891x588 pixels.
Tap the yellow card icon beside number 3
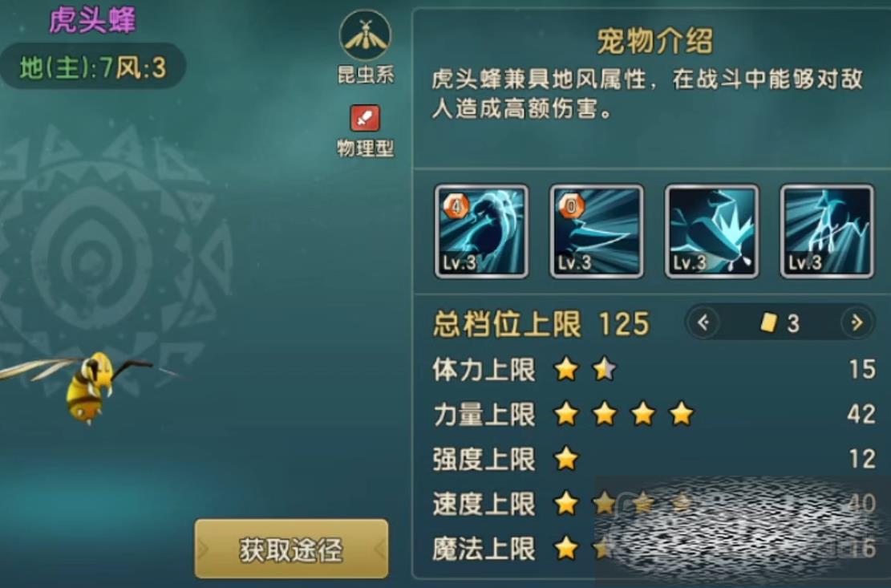coord(768,322)
